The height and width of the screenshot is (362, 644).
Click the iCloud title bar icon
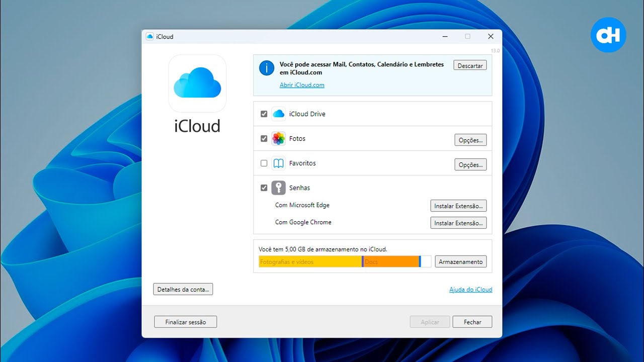point(149,37)
